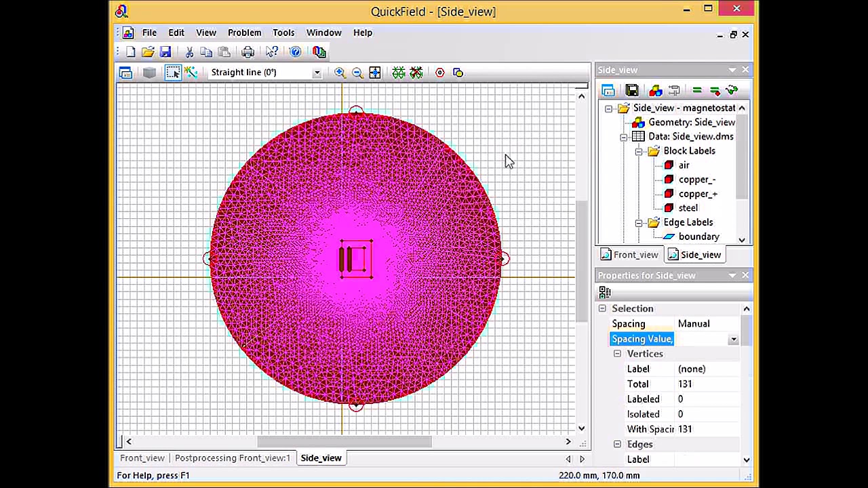Select the copper_+ block label
Screen dimensions: 868x488
(x=698, y=194)
